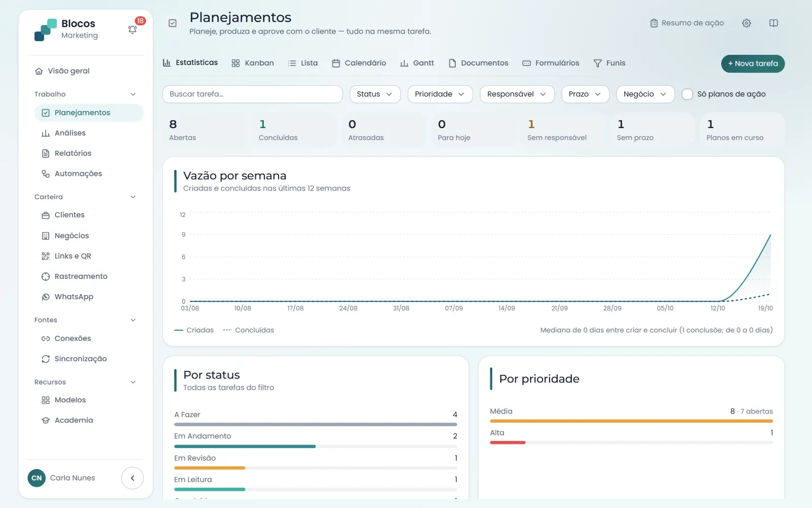Open the Documentos tab
The height and width of the screenshot is (508, 812).
pos(479,63)
